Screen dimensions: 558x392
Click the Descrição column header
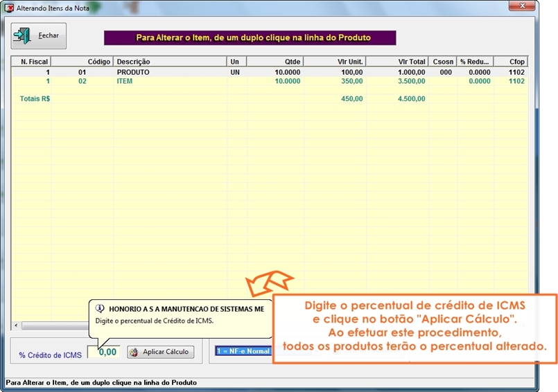170,62
